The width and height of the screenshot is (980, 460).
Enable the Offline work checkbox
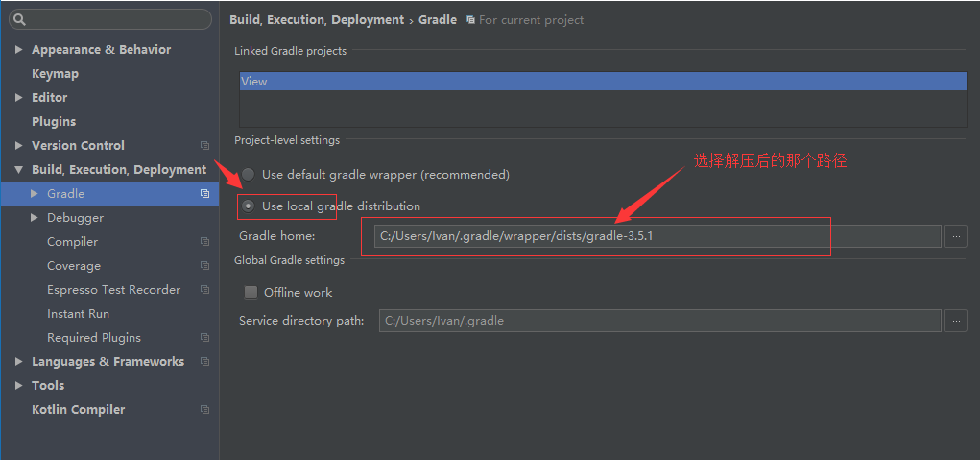click(251, 292)
